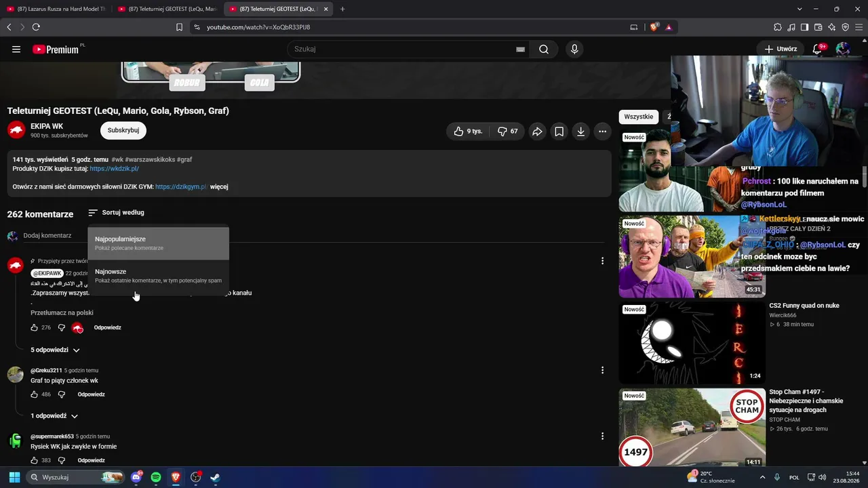Open the YouTube account avatar menu

coord(843,49)
